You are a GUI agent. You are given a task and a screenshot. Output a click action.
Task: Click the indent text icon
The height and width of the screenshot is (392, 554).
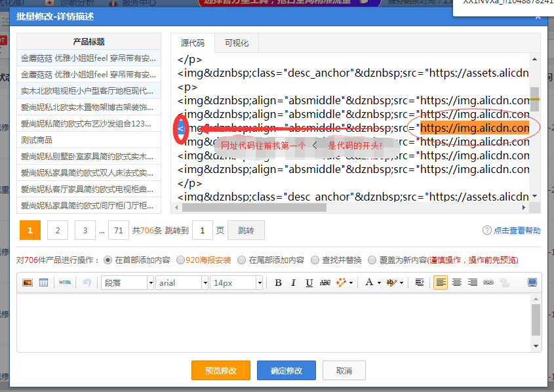(420, 283)
